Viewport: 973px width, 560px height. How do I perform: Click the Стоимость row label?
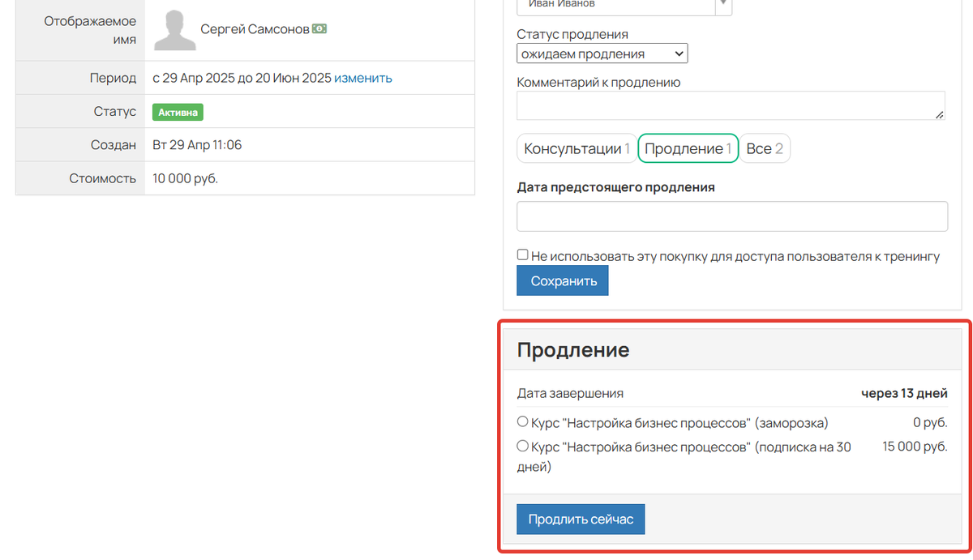point(102,178)
